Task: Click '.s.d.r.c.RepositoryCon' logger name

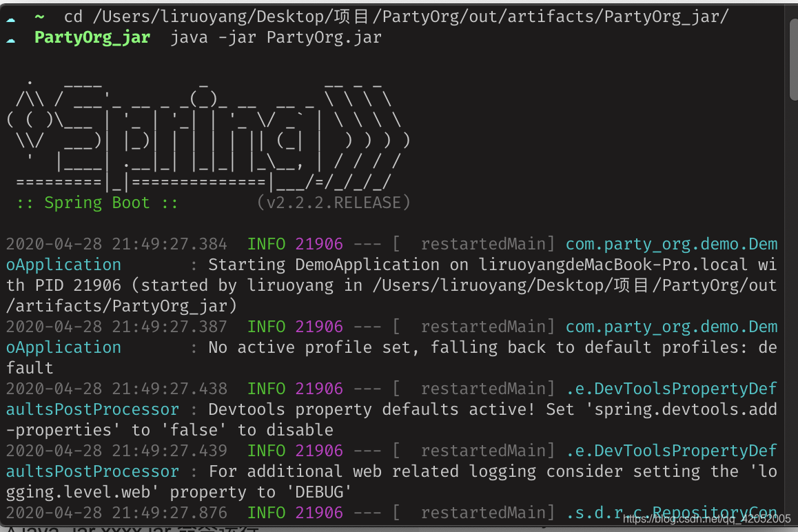Action: click(x=672, y=513)
